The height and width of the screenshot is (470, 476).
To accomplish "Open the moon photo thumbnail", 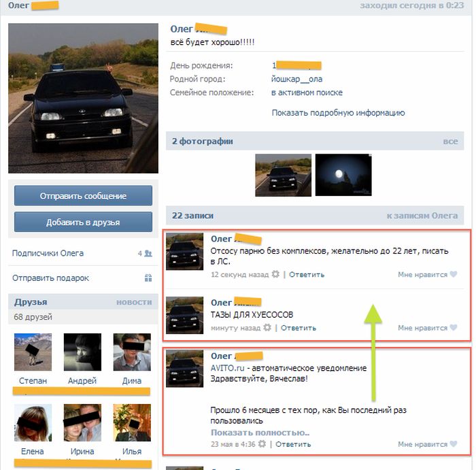I will (343, 175).
